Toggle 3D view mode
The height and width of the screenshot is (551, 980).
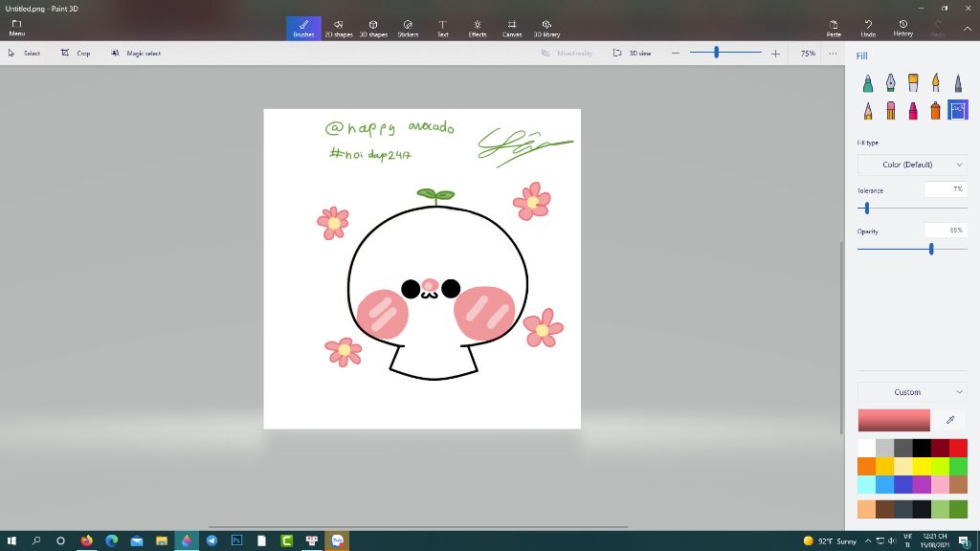(633, 54)
